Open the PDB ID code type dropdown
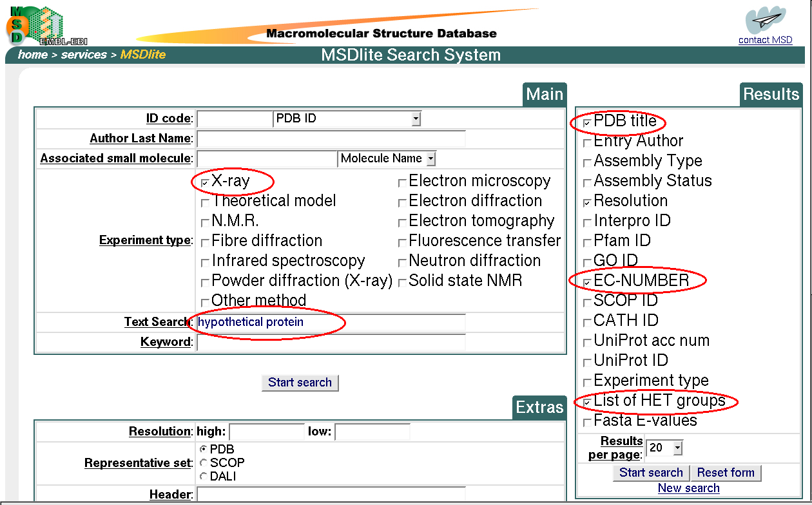This screenshot has width=812, height=505. click(416, 119)
